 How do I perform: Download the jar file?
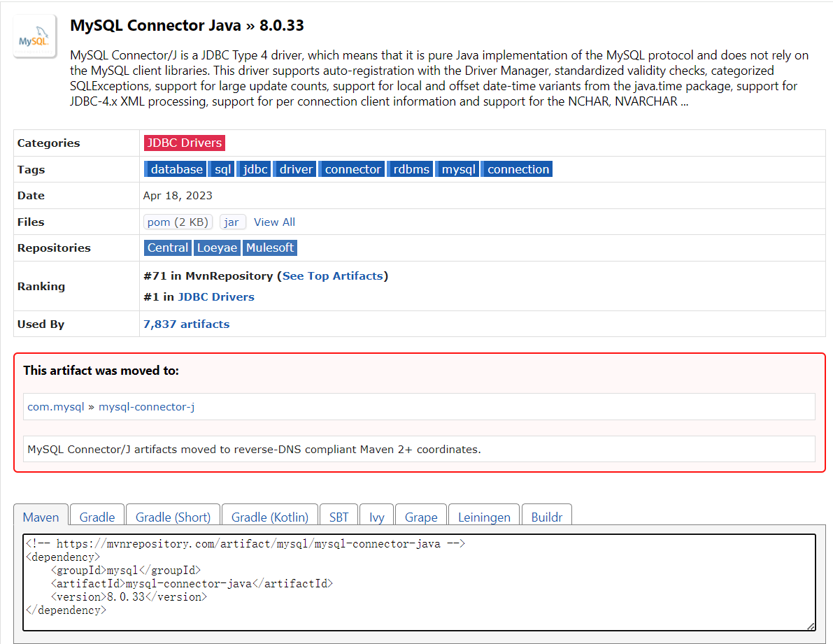[232, 222]
